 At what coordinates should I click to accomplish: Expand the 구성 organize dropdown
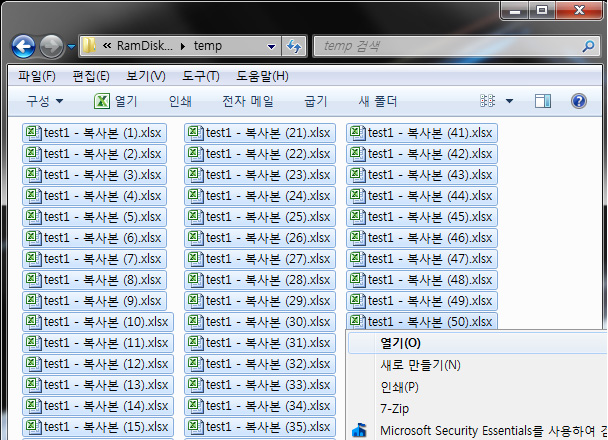pyautogui.click(x=44, y=101)
